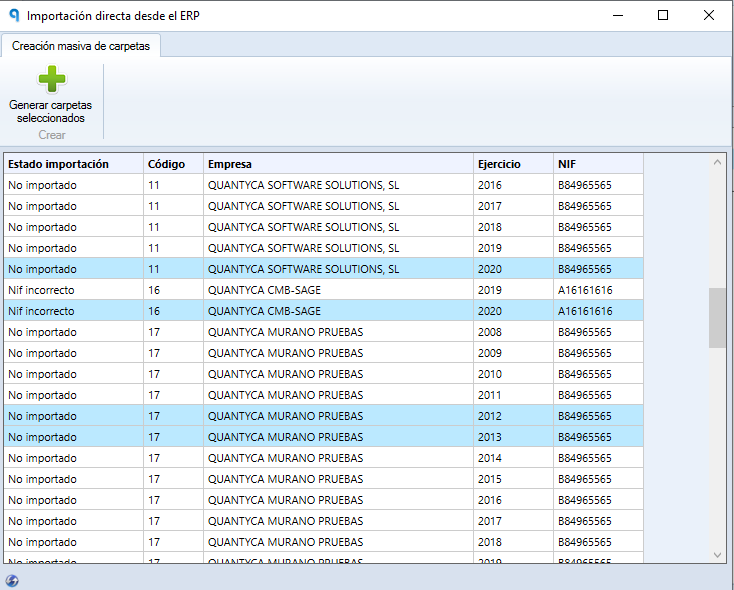This screenshot has height=590, width=734.
Task: Select QUANTYCA MURANO PRUEBAS 2010 row
Action: 323,374
